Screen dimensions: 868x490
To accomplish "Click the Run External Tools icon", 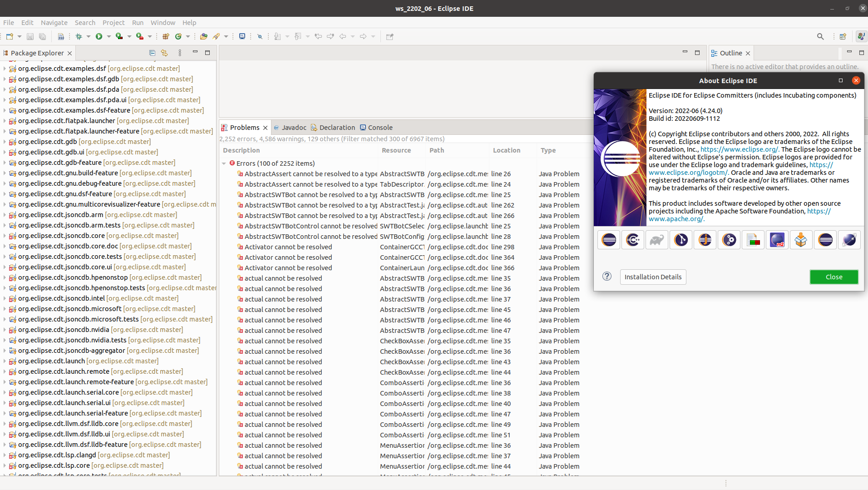I will click(140, 36).
